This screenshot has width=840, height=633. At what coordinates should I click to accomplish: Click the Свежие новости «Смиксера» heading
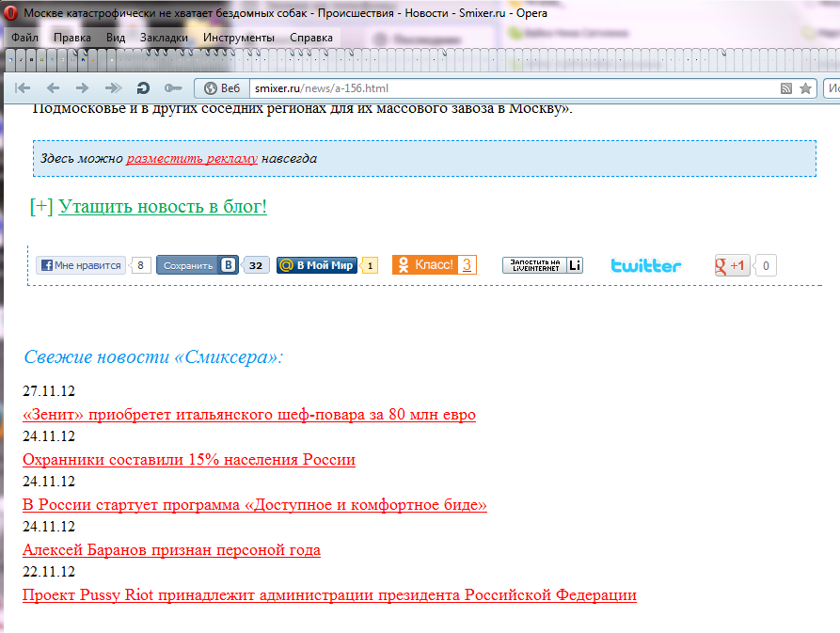[153, 356]
